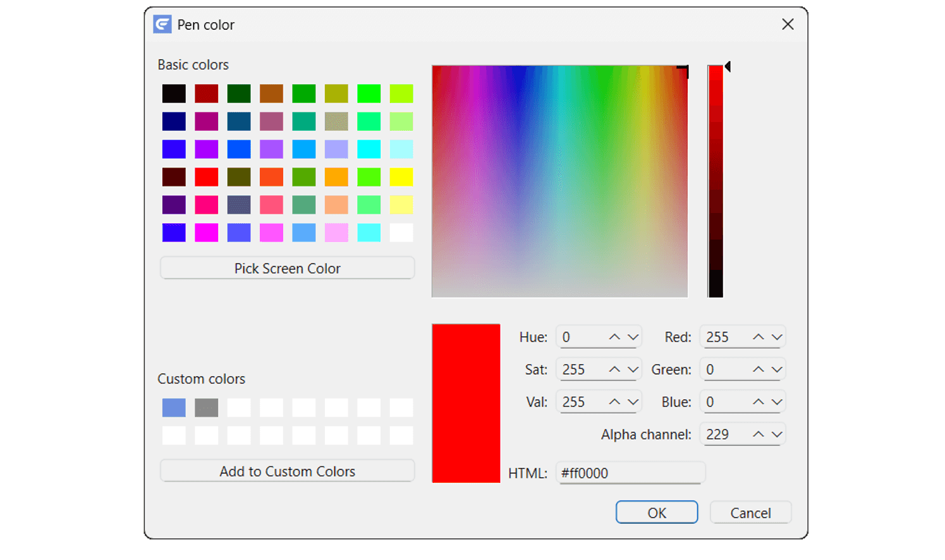Click the Pick Screen Color button
Screen dimensions: 945x560
(288, 268)
